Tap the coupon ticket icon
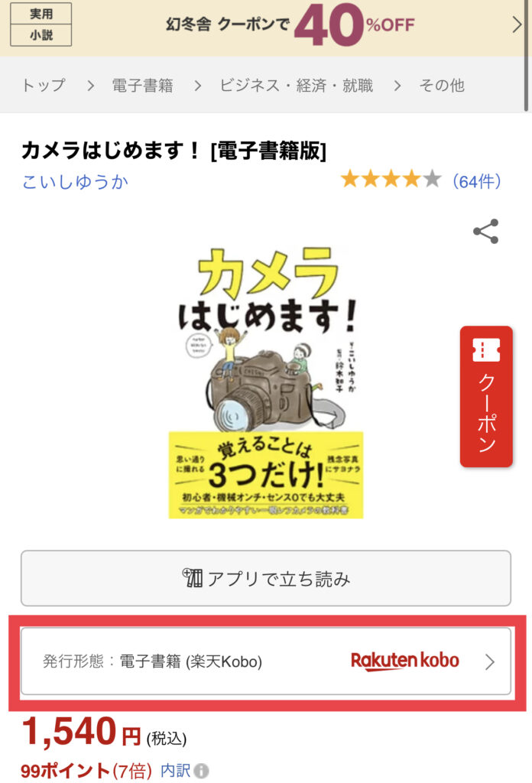Screen dimensions: 532x783 click(x=486, y=349)
